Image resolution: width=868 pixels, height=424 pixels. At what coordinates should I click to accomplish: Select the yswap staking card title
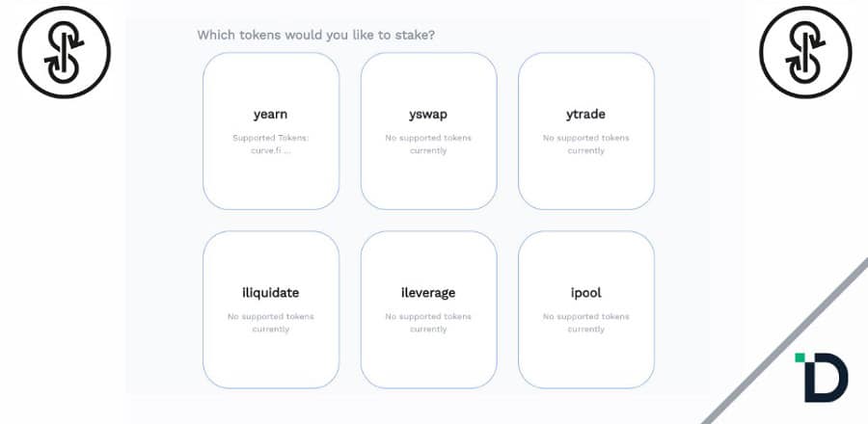(428, 114)
